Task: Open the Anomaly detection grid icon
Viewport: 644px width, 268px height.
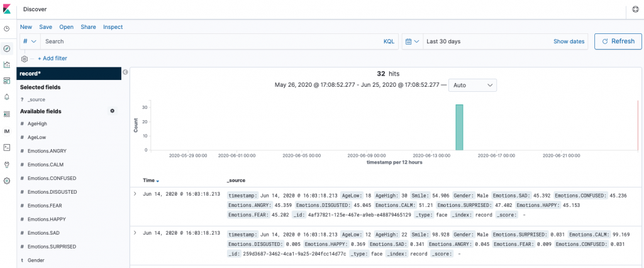Action: point(6,114)
